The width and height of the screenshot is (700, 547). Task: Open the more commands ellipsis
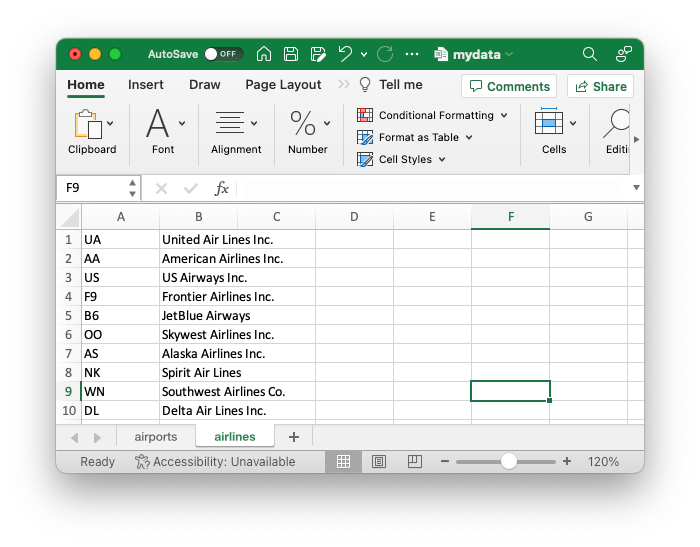[412, 54]
